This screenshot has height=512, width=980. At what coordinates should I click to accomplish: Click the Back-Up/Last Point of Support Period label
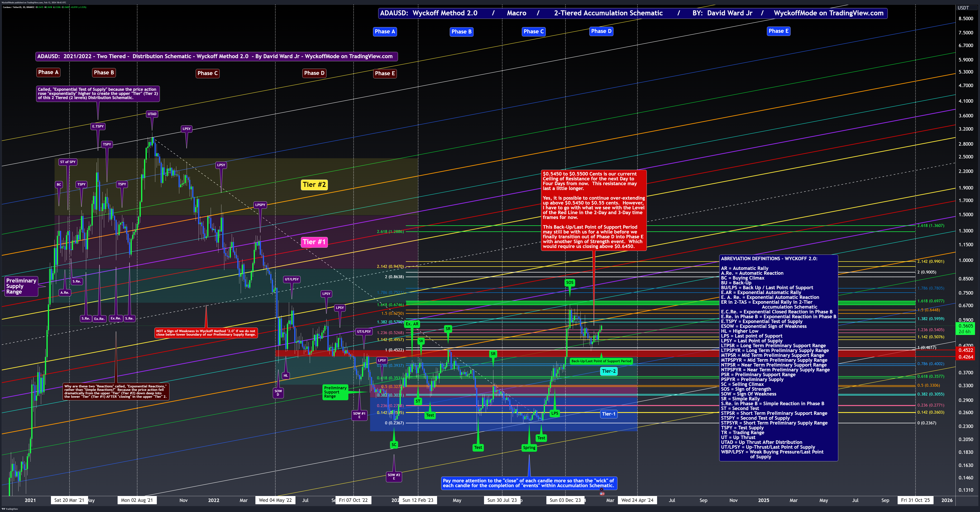tap(601, 361)
